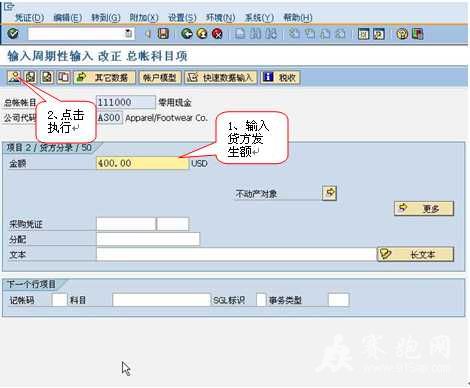Open the command field history dropdown
The height and width of the screenshot is (388, 470).
128,33
